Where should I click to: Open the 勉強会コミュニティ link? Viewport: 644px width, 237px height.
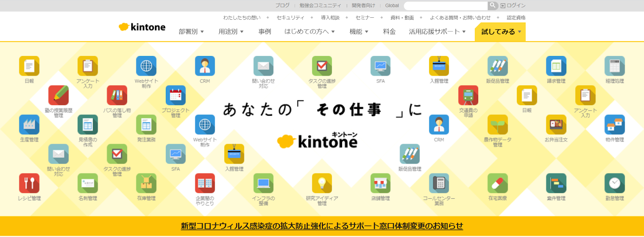[x=320, y=6]
